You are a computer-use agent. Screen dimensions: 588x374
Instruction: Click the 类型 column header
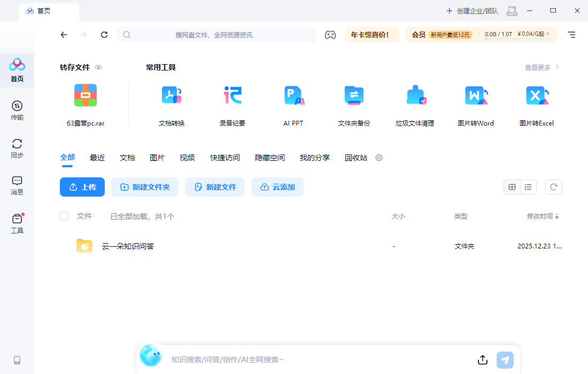461,216
